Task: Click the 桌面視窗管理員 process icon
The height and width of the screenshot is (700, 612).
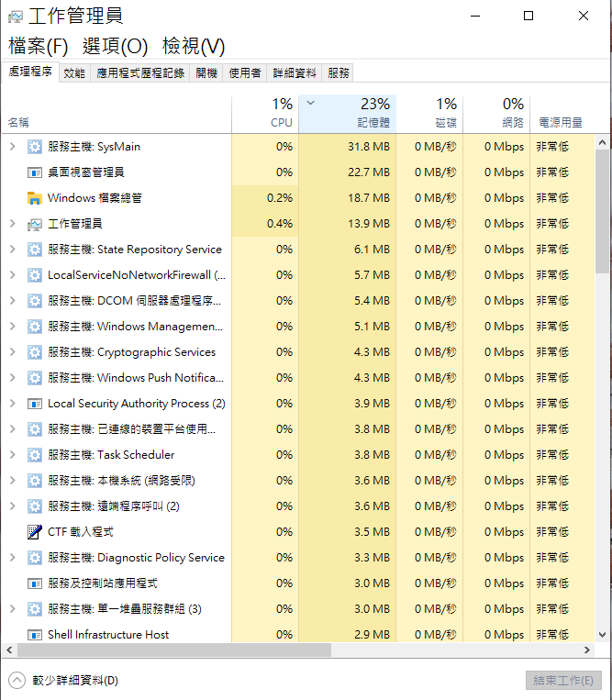Action: 35,172
